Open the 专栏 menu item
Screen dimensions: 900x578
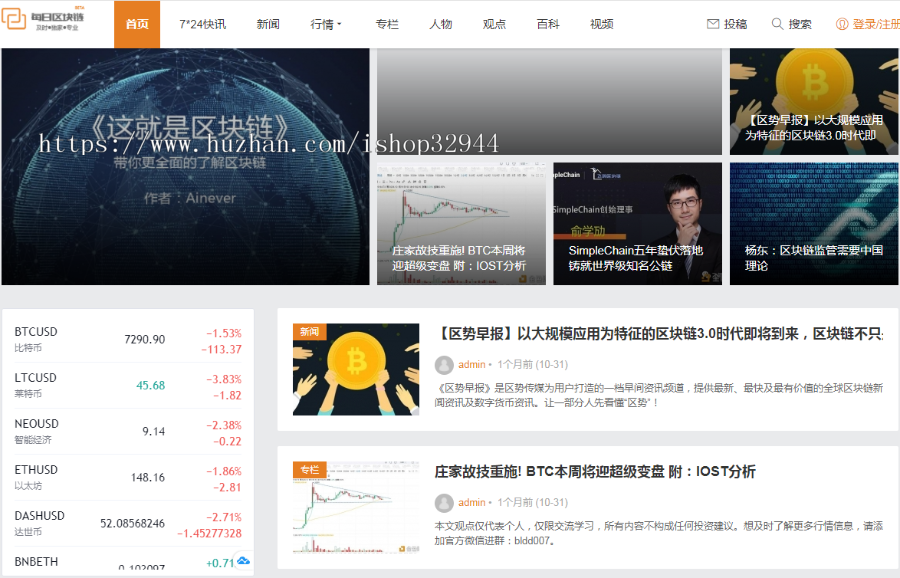387,24
